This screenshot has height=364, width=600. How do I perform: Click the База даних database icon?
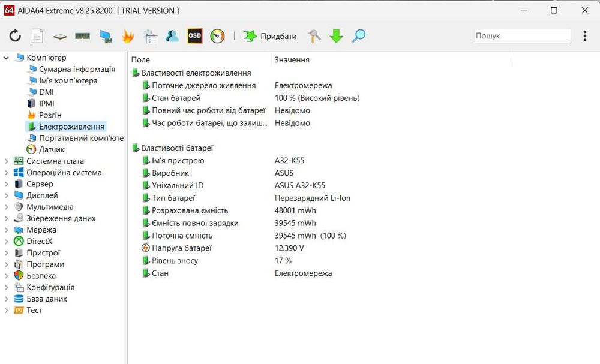(19, 299)
